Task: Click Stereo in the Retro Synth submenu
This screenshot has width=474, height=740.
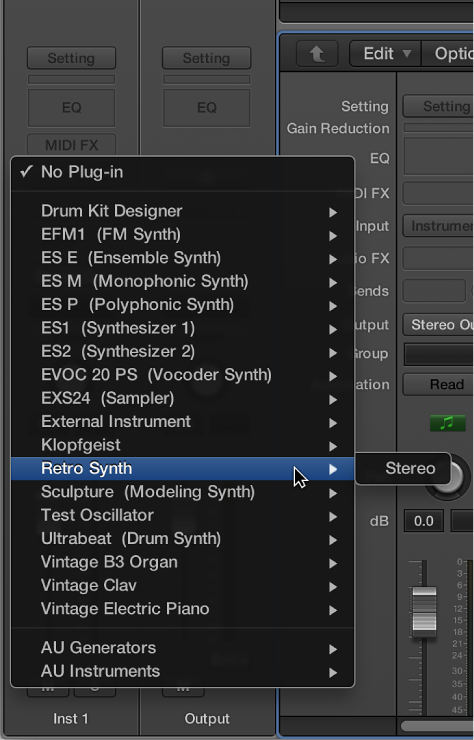Action: tap(403, 468)
